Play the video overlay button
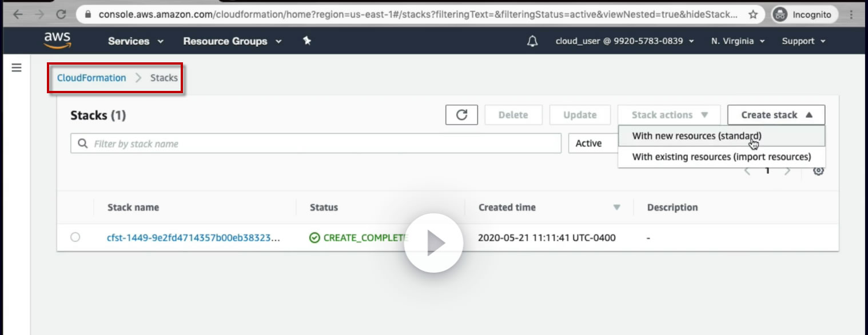Screen dimensions: 868x335 point(433,243)
